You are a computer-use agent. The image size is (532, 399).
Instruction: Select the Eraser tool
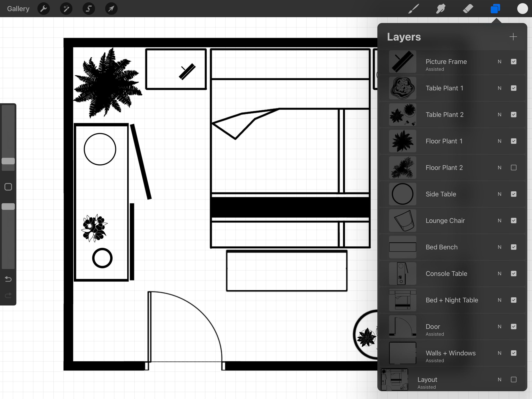pyautogui.click(x=468, y=8)
